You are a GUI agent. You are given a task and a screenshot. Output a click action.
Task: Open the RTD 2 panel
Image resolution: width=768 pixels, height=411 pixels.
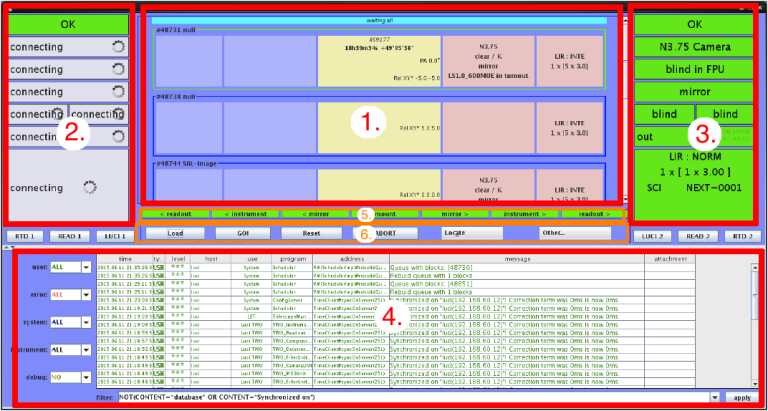(x=743, y=236)
